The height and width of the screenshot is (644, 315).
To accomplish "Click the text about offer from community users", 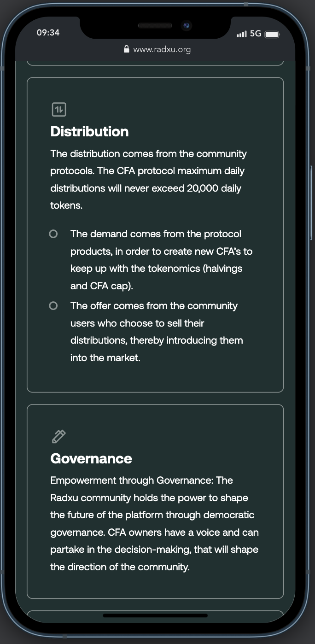I will [x=157, y=332].
